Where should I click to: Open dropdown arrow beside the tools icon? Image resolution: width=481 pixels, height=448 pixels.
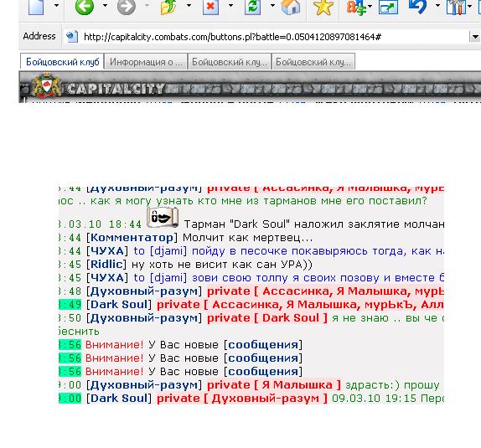pos(469,6)
